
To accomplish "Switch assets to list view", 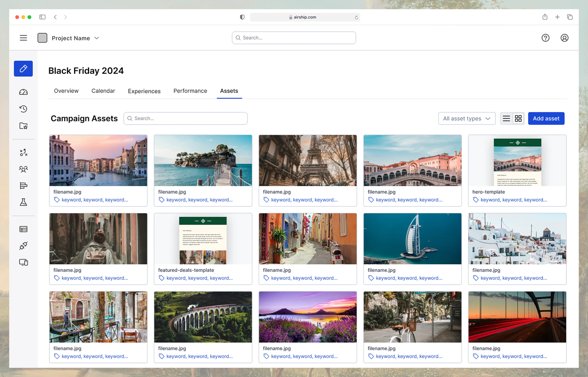I will (x=506, y=118).
